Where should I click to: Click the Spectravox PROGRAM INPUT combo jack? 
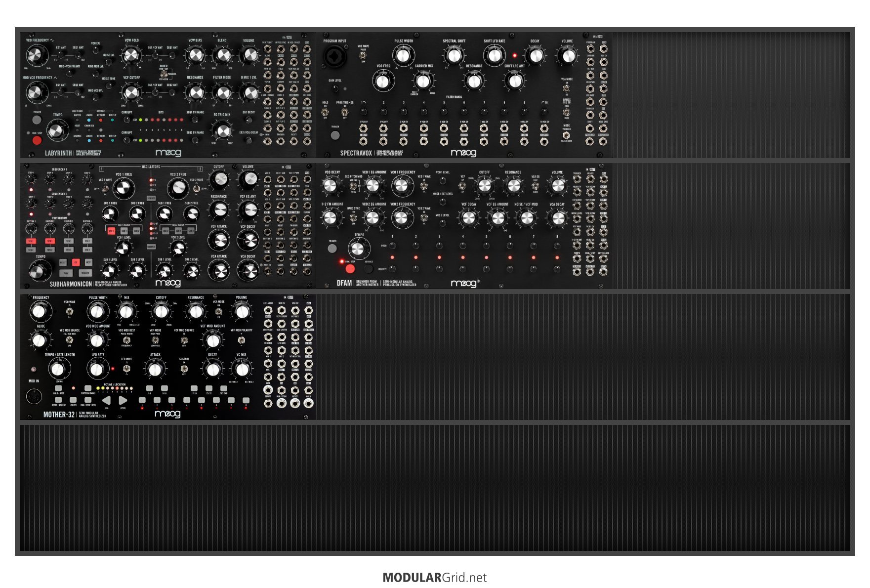(x=335, y=56)
